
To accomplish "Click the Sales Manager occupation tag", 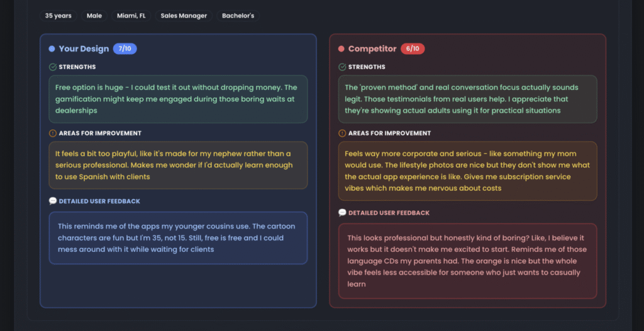I will pyautogui.click(x=184, y=16).
